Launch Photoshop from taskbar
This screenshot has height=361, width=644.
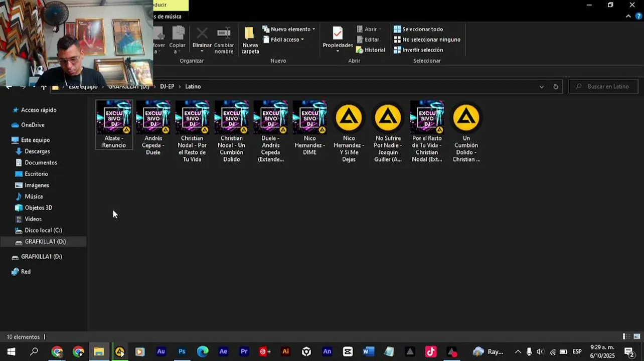tap(182, 352)
